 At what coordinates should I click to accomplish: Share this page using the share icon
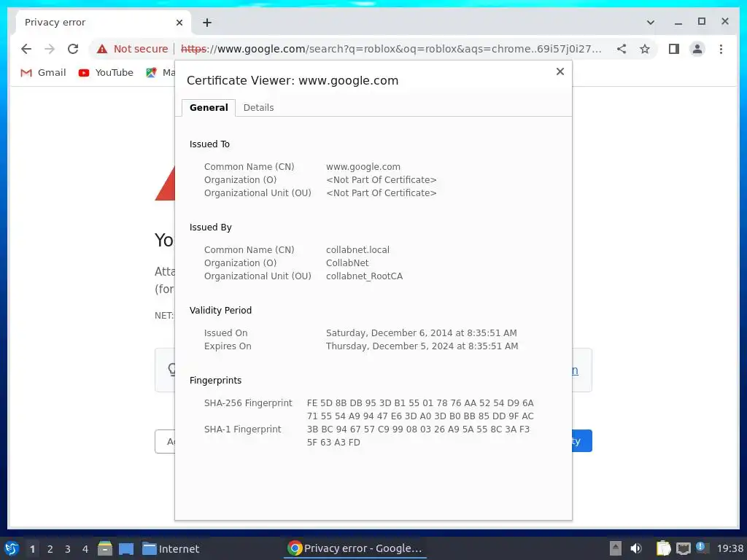pyautogui.click(x=622, y=49)
